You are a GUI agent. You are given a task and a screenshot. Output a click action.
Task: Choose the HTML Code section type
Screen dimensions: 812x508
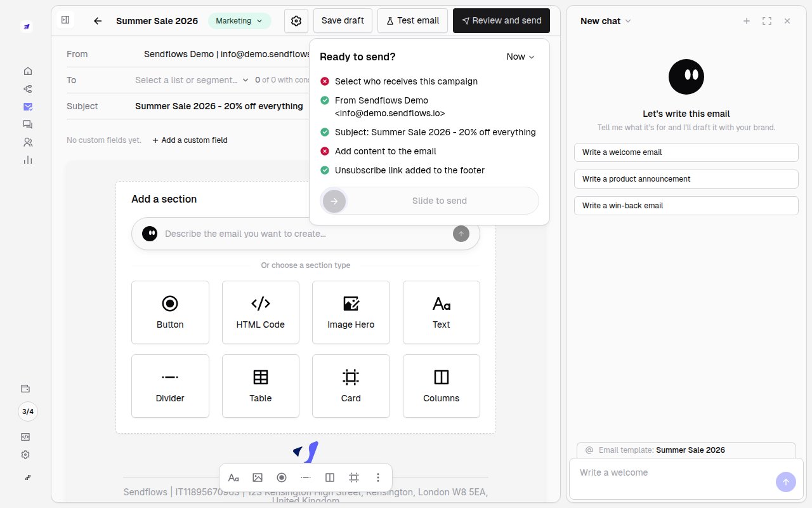click(x=261, y=312)
